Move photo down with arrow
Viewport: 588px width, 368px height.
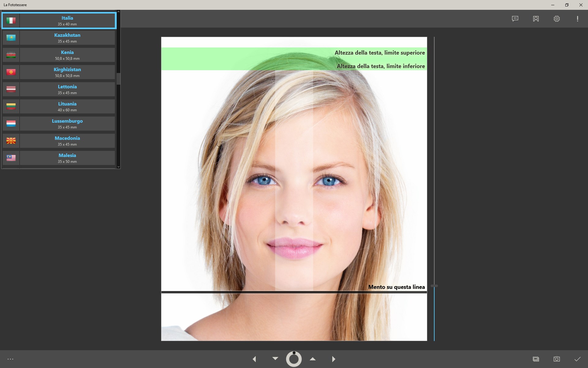click(x=275, y=358)
